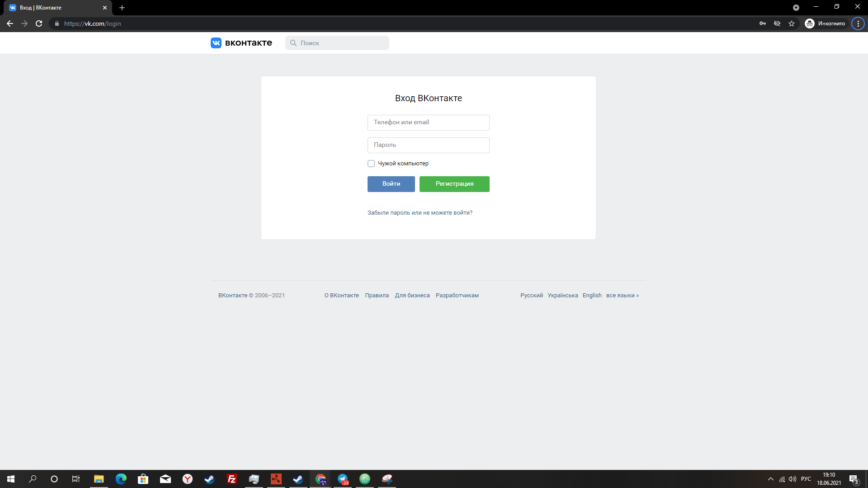
Task: Open Telegram from the taskbar
Action: click(x=343, y=479)
